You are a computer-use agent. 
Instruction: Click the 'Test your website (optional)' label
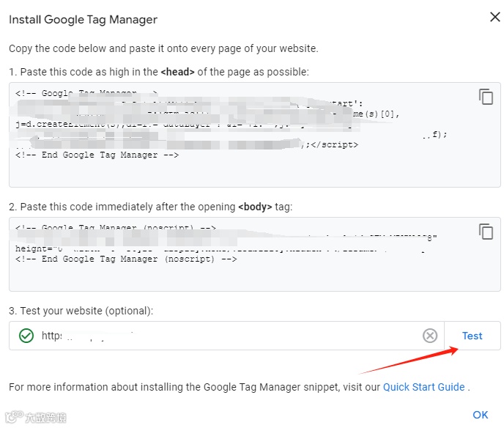point(81,311)
